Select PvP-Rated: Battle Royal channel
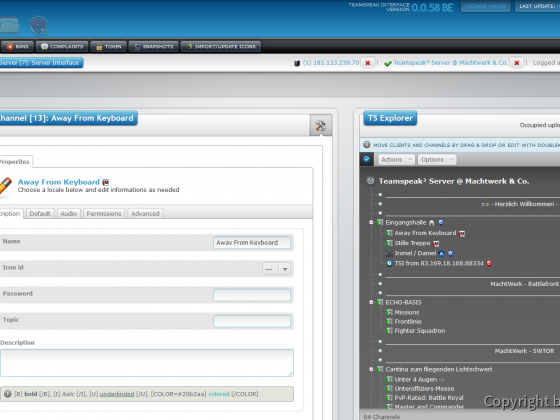Viewport: 560px width, 420px height. 429,398
